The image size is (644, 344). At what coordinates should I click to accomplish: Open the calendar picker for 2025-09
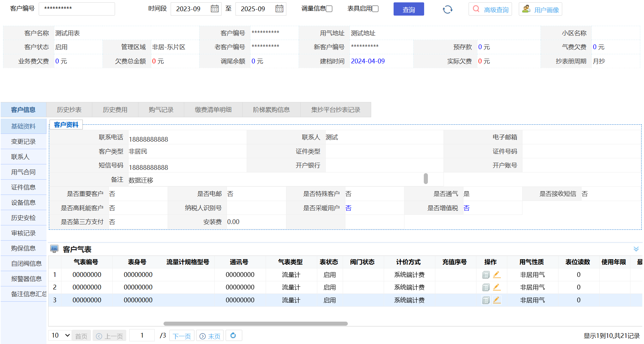pos(279,9)
